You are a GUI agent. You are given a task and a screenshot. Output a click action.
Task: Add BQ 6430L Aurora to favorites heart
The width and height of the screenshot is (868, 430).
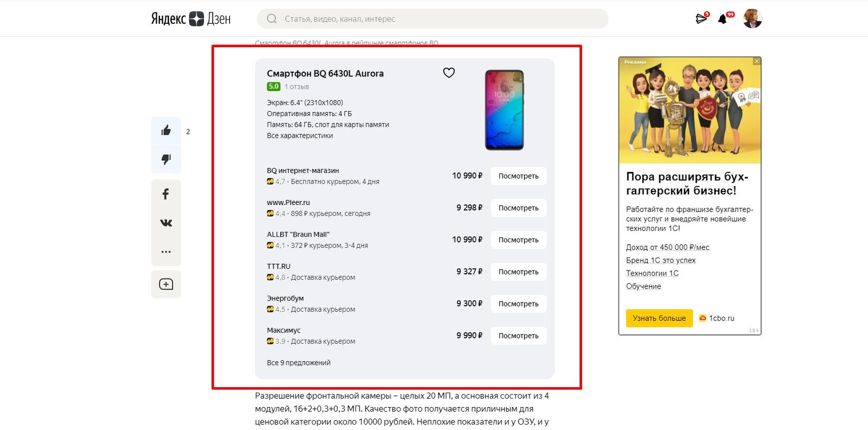click(x=449, y=73)
